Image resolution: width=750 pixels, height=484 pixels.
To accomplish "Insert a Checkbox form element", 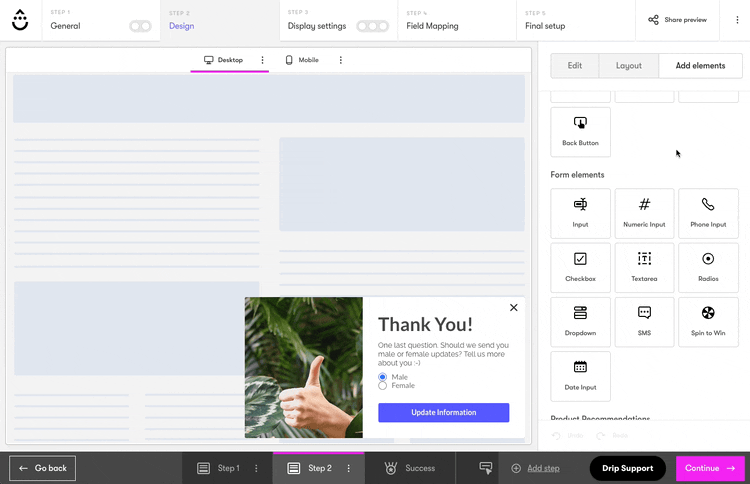I will (x=580, y=267).
